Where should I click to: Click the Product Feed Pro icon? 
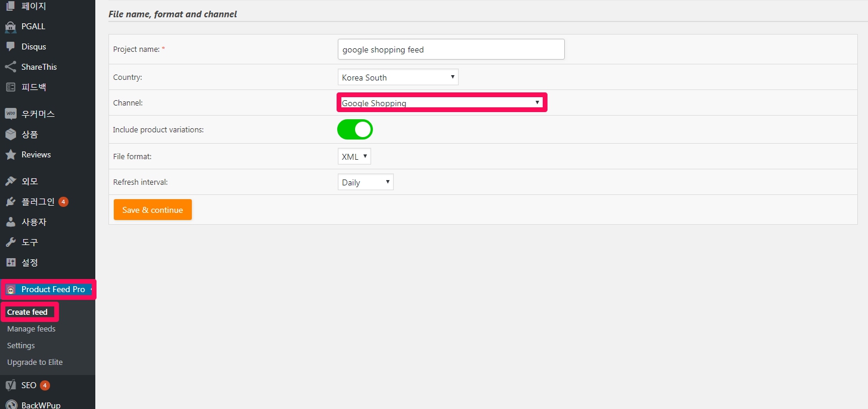[10, 289]
